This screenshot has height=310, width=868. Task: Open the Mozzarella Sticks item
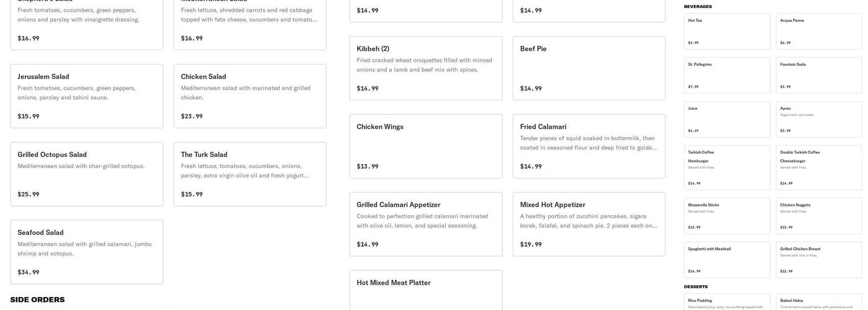click(727, 216)
